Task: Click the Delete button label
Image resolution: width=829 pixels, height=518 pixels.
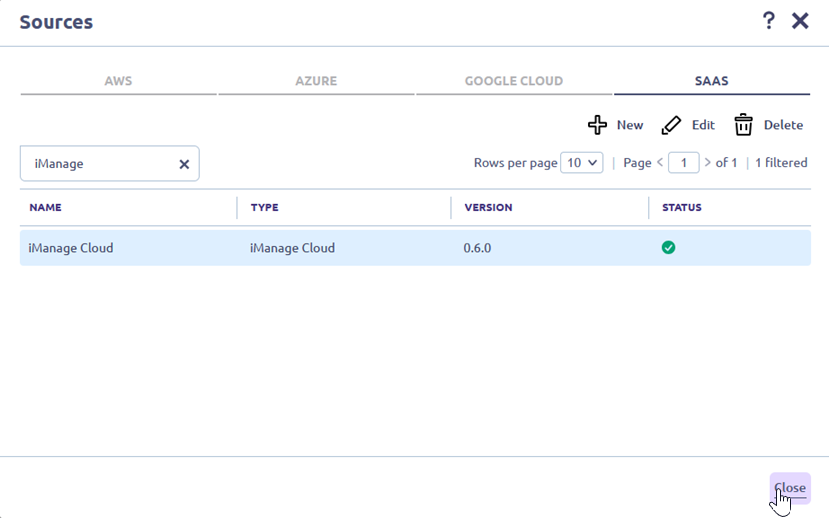Action: tap(784, 125)
